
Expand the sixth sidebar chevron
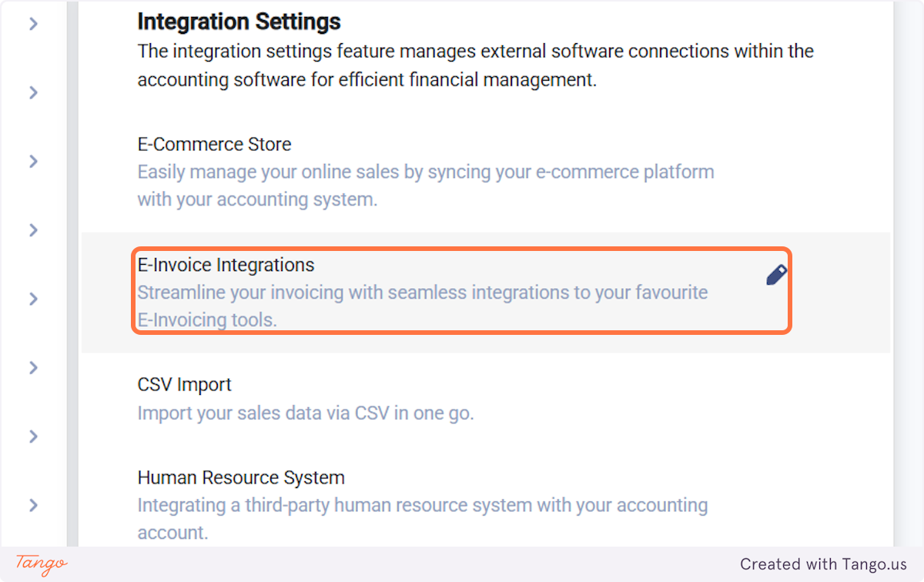pos(32,367)
